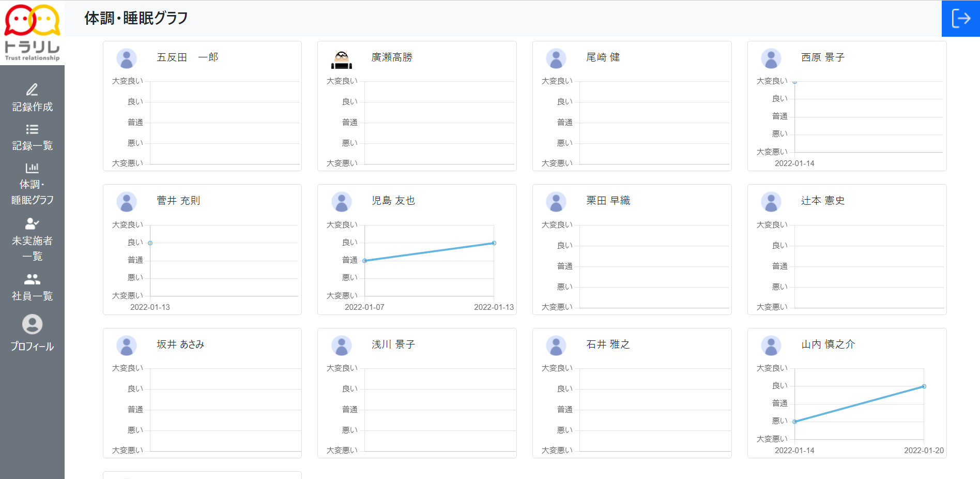This screenshot has height=479, width=980.
Task: Click 良い axis label in 栗田 早織 chart
Action: point(564,246)
